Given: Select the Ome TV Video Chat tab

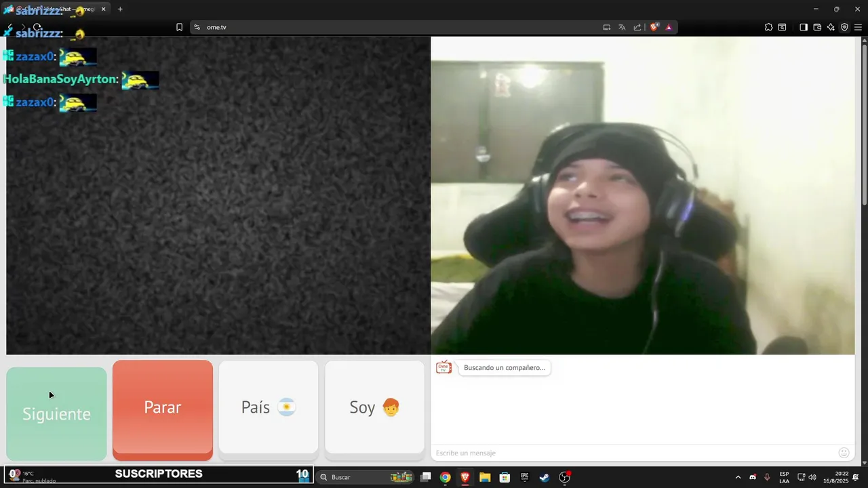Looking at the screenshot, I should point(56,9).
